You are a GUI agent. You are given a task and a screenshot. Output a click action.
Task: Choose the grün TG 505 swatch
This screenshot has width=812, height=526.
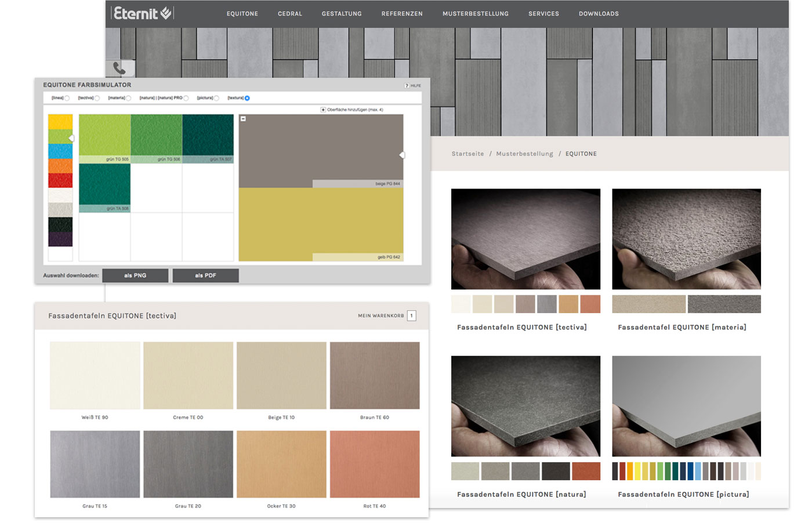coord(104,139)
